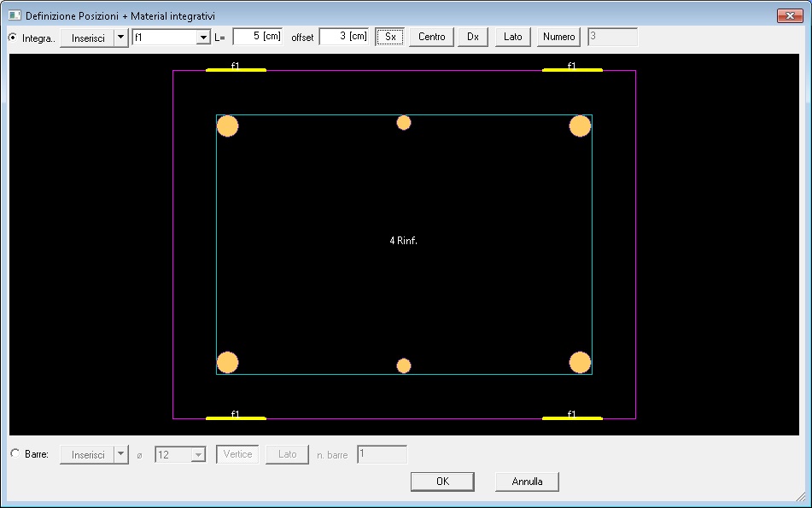
Task: Click the Lato button in top toolbar
Action: (x=512, y=37)
